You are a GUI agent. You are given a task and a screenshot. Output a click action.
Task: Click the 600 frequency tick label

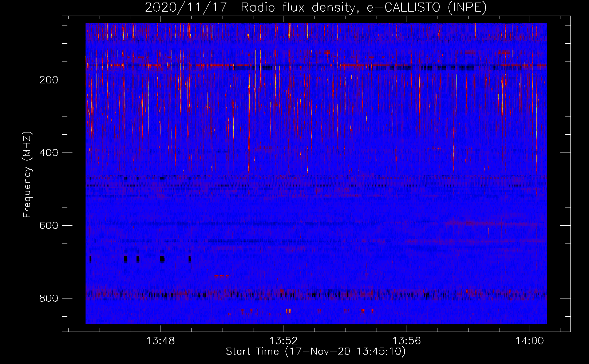49,226
